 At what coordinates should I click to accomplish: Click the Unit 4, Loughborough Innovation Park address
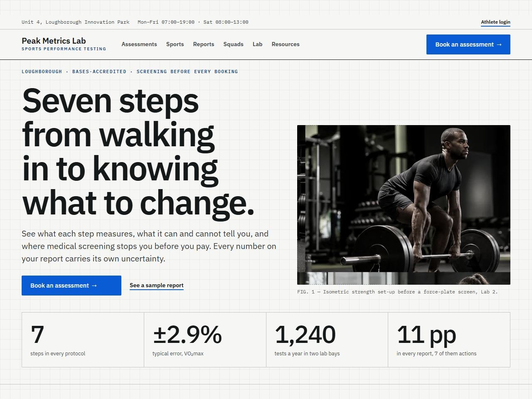coord(76,22)
